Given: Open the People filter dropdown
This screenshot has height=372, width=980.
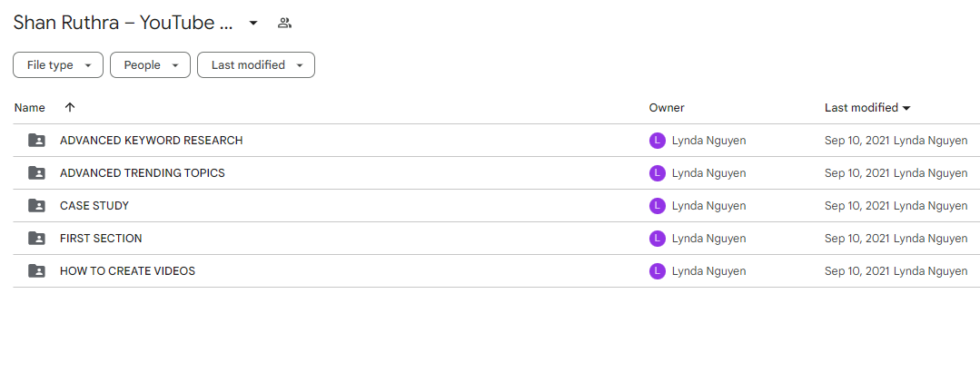Looking at the screenshot, I should [150, 65].
